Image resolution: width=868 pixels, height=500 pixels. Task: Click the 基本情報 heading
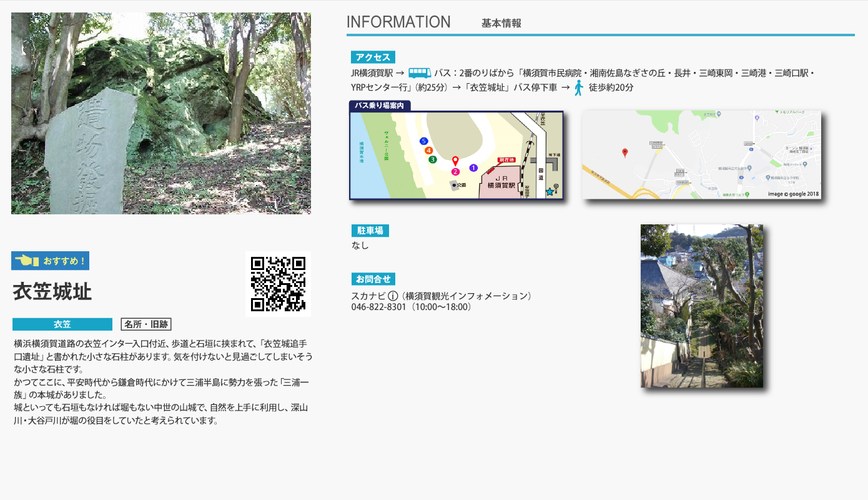[501, 23]
